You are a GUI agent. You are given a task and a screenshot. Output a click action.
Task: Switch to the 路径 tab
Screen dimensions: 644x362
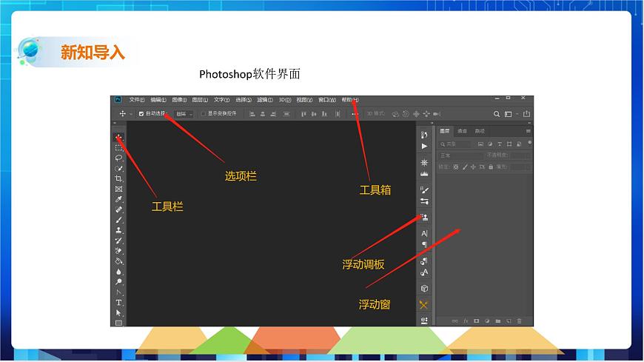point(480,131)
